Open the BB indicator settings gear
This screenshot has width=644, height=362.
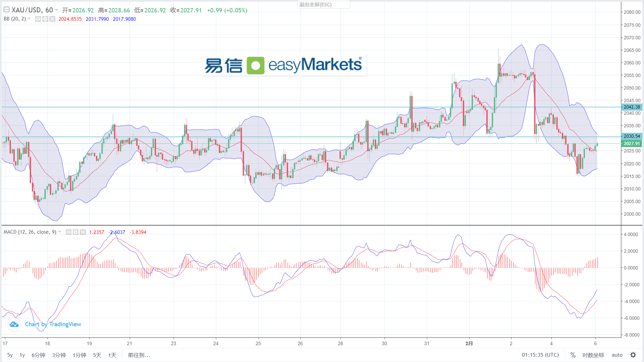point(45,19)
